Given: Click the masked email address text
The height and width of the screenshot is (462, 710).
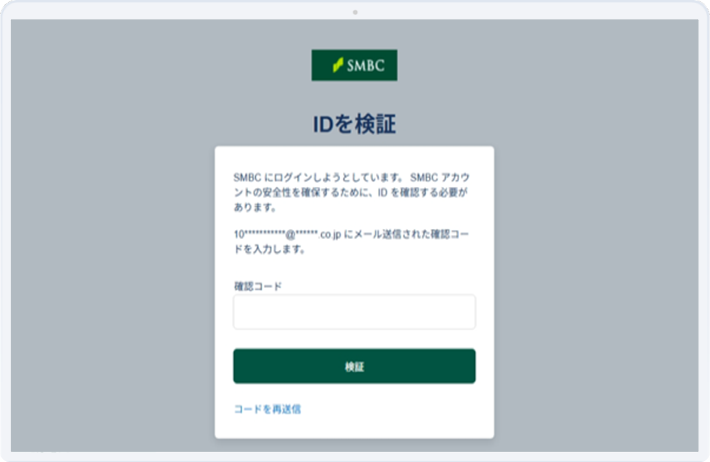Looking at the screenshot, I should pyautogui.click(x=287, y=235).
